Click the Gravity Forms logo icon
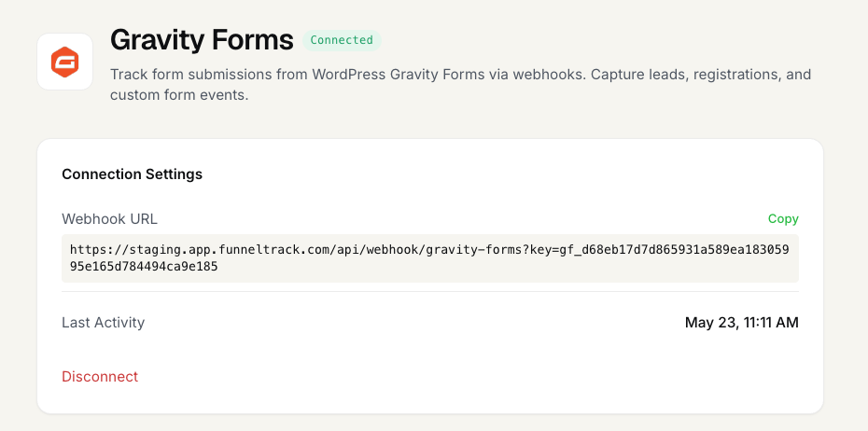 tap(64, 62)
